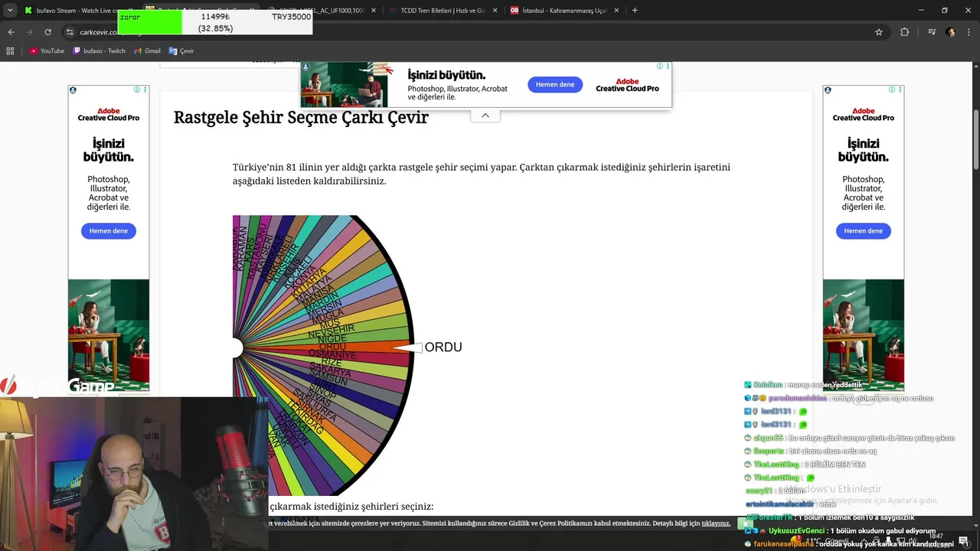Click the top banner ad info icon
The height and width of the screenshot is (551, 980).
point(660,67)
